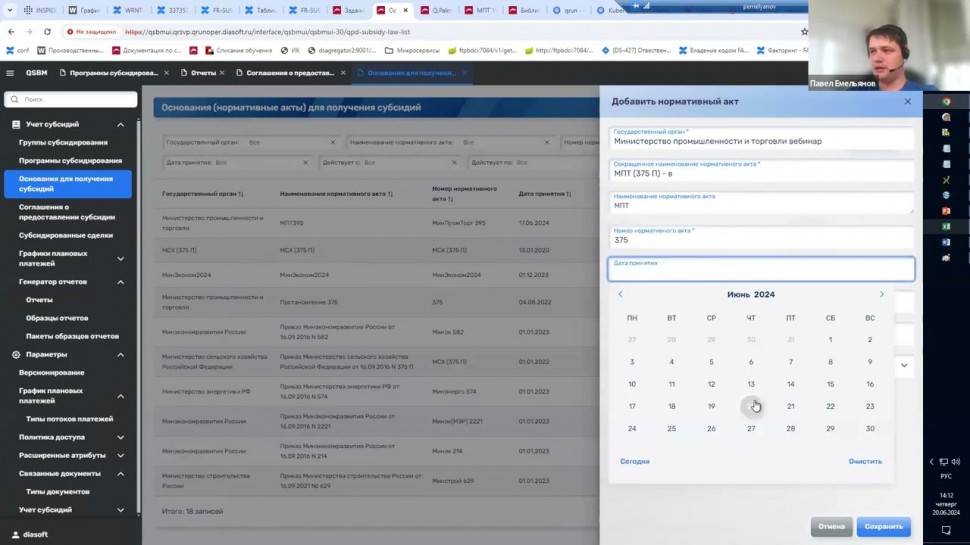This screenshot has height=545, width=970.
Task: Expand 'Графики плановых платежей' section
Action: point(121,258)
